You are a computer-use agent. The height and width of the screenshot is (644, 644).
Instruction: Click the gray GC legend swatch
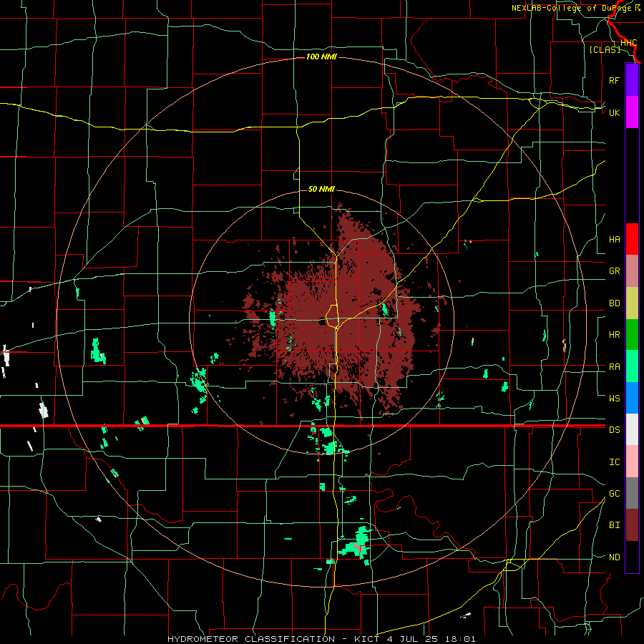632,493
